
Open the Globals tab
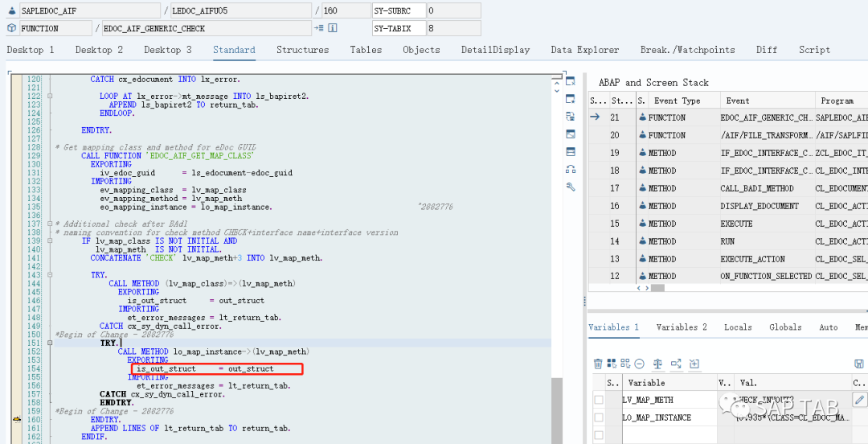[x=785, y=327]
